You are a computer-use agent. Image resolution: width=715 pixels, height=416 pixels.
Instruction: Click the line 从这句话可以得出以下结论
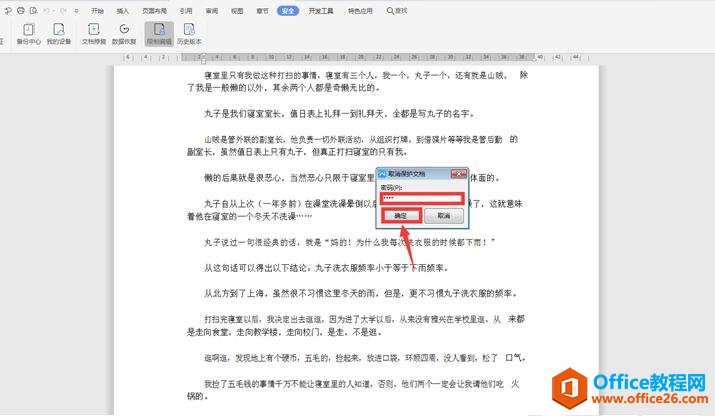[x=326, y=268]
